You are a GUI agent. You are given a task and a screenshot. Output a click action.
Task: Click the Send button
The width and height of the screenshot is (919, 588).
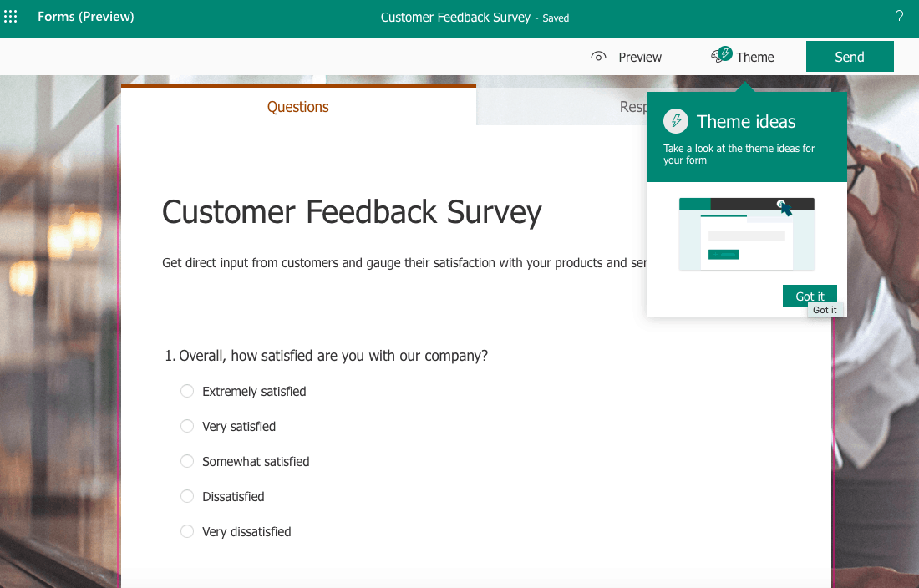[x=850, y=56]
